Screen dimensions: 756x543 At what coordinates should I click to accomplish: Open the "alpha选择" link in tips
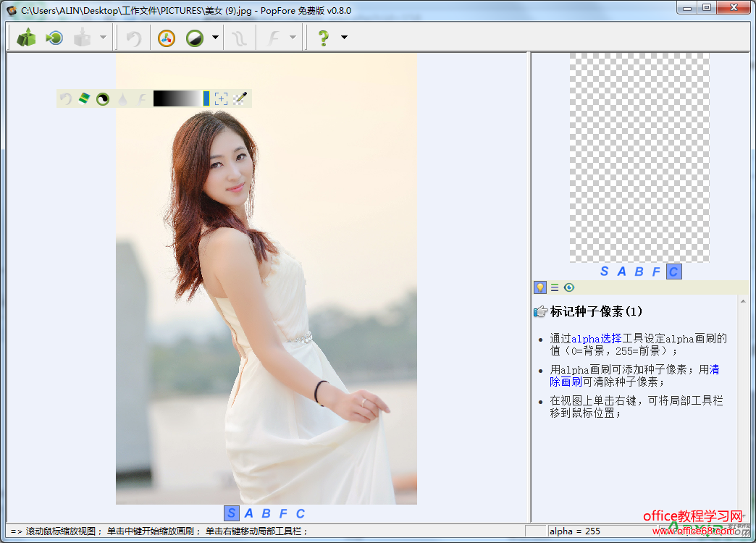click(596, 338)
